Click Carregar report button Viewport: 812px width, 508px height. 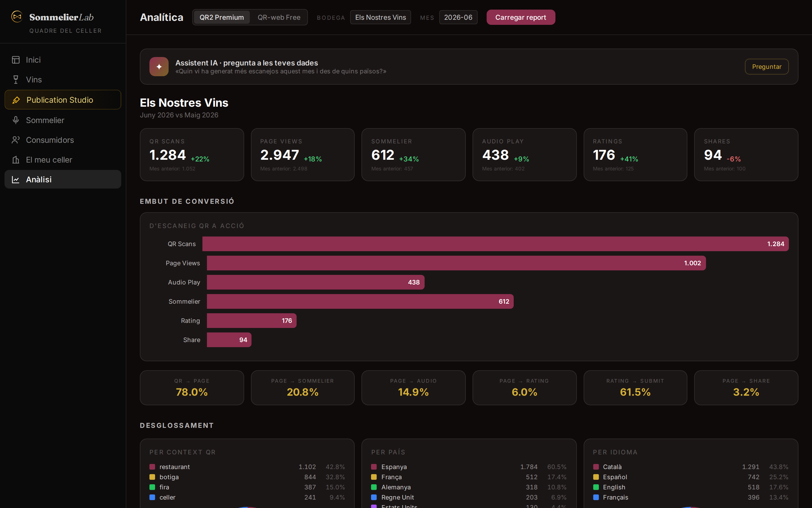(521, 17)
